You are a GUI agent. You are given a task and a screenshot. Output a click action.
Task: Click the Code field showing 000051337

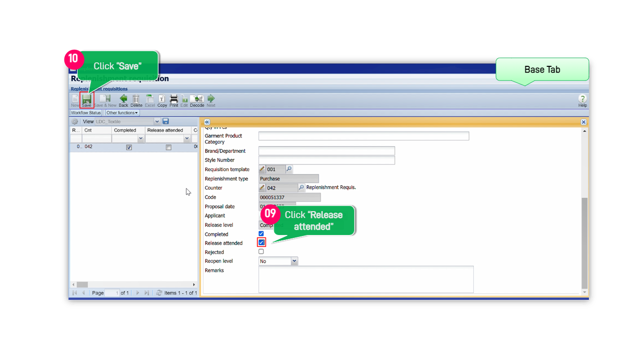289,197
